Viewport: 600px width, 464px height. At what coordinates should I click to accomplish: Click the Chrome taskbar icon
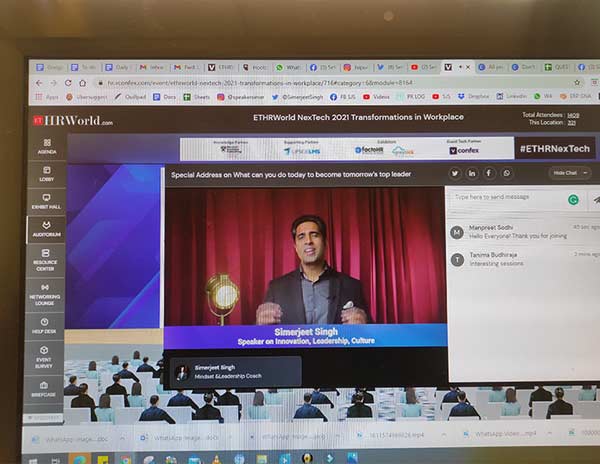[126, 459]
